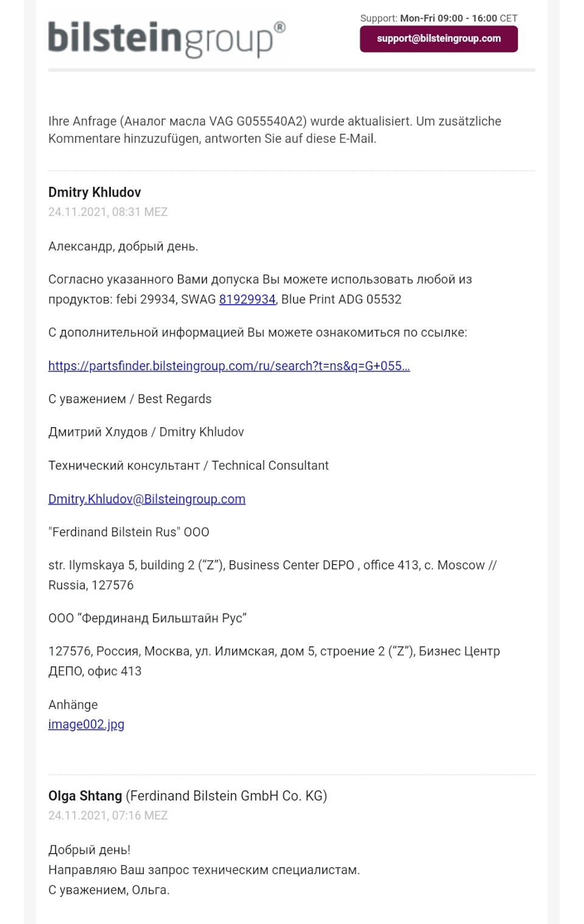Open the partsfinder.bilsteingroup.com search link
Screen dimensions: 584x924
[x=229, y=366]
